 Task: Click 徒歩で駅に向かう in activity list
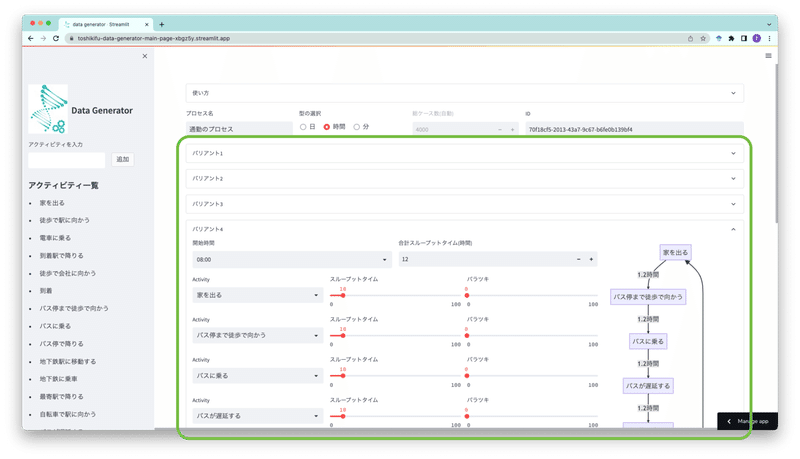[x=65, y=220]
